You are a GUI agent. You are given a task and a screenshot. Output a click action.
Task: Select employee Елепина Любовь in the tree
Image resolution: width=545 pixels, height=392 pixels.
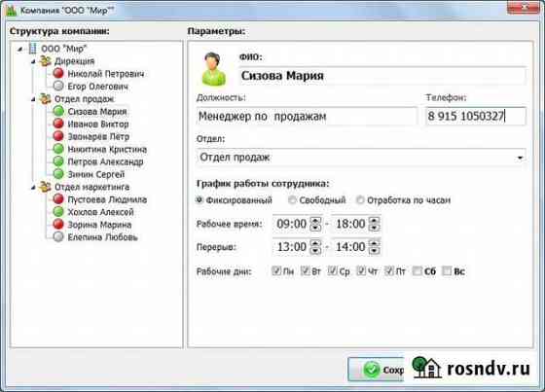(102, 237)
